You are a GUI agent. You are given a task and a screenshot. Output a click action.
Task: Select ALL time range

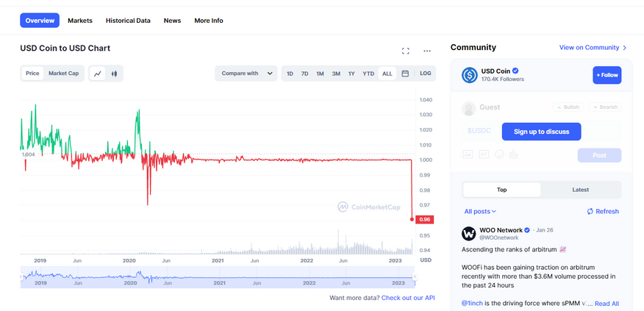pyautogui.click(x=387, y=74)
